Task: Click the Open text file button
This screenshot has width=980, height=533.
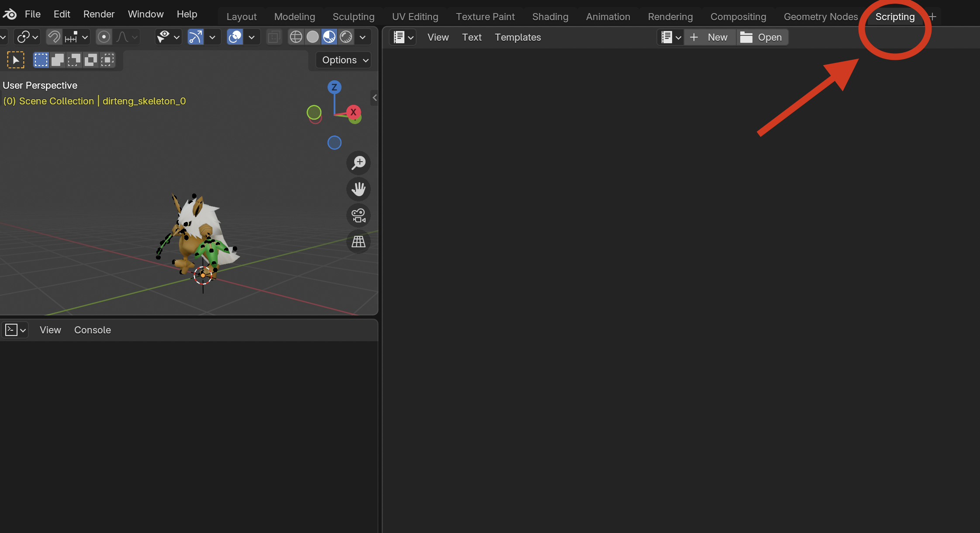Action: coord(762,38)
